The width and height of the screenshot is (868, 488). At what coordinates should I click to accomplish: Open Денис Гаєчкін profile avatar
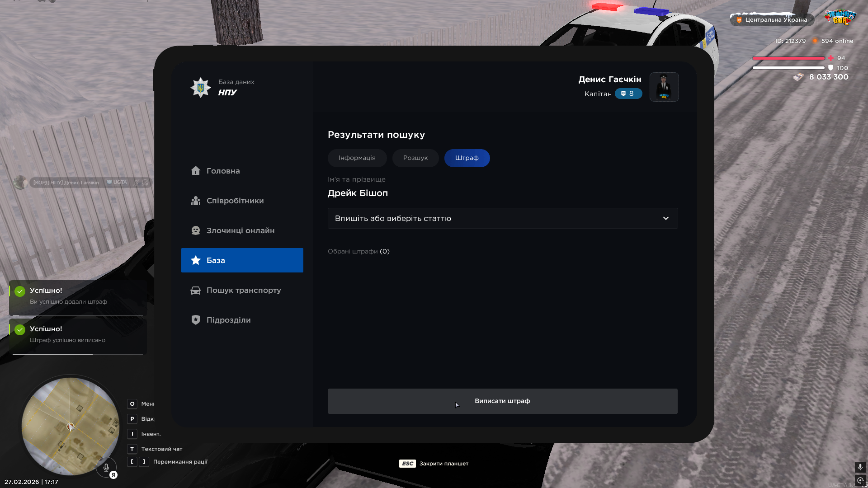tap(664, 87)
